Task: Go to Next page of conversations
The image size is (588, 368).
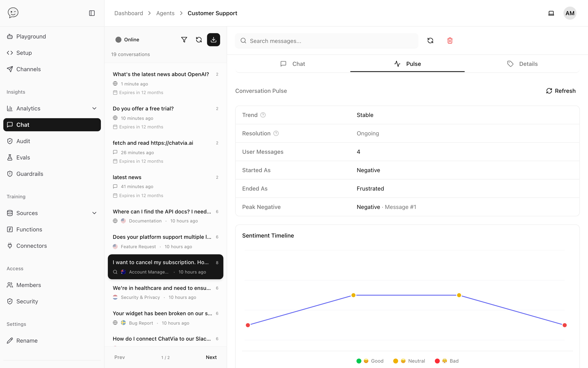Action: click(x=211, y=357)
